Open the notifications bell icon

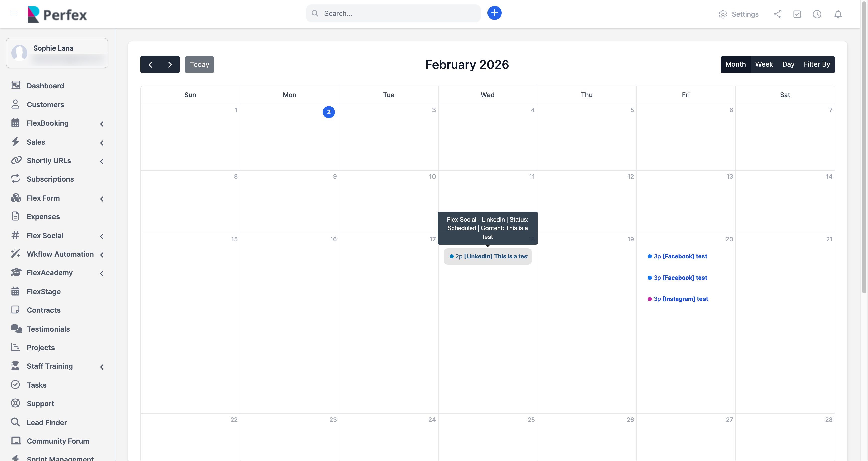click(838, 14)
